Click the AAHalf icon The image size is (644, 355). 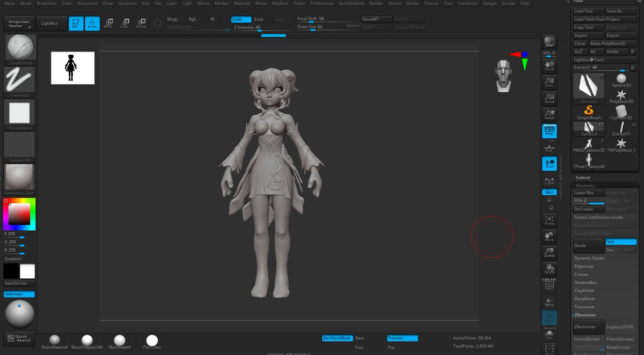[549, 114]
